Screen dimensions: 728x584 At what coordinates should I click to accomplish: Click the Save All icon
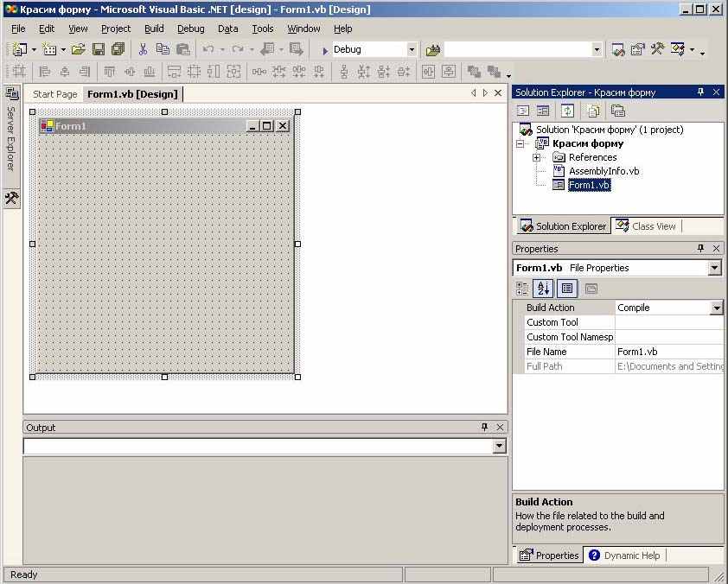(118, 49)
